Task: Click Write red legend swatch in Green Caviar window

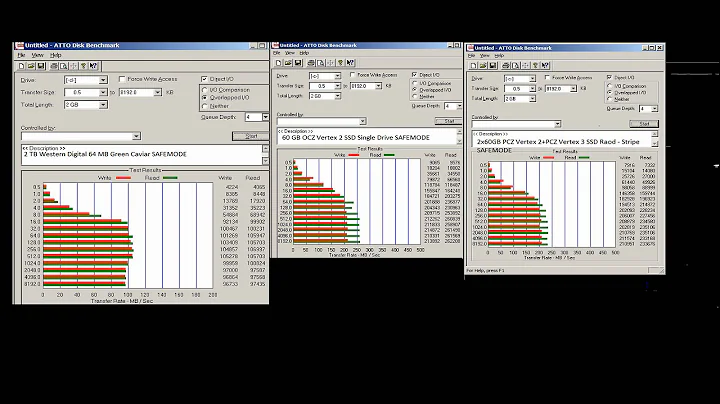Action: click(123, 178)
